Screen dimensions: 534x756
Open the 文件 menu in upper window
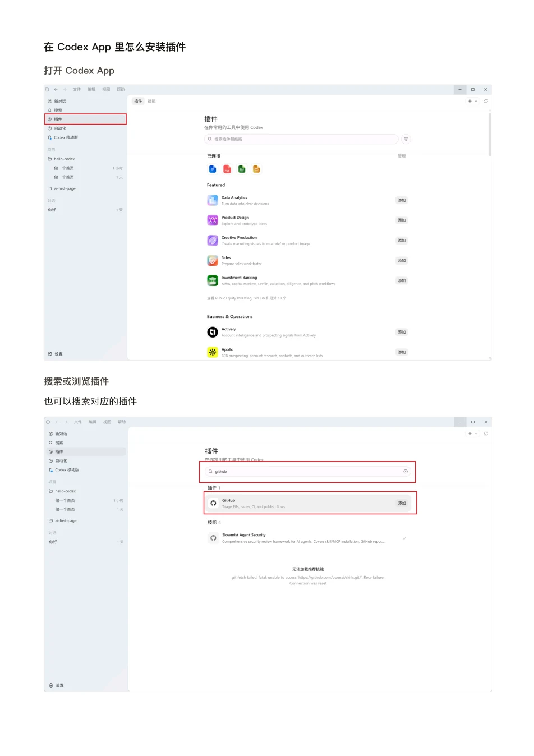point(77,89)
